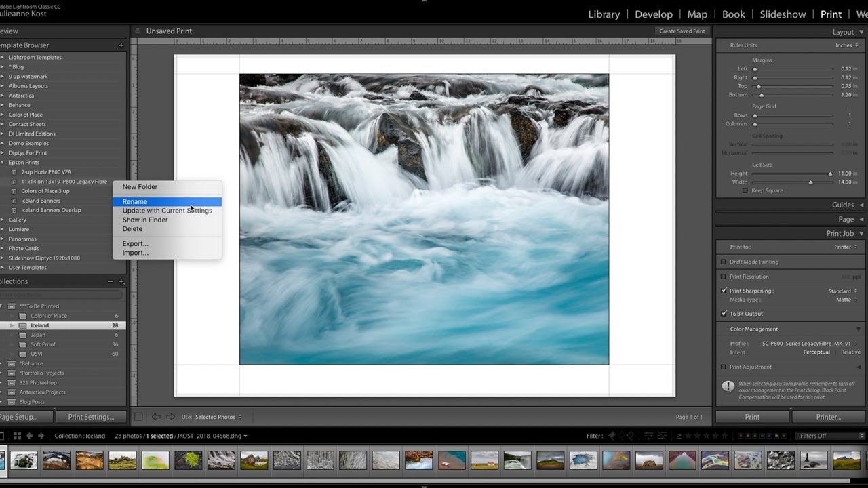
Task: Adjust the Top margin slider
Action: (x=759, y=86)
